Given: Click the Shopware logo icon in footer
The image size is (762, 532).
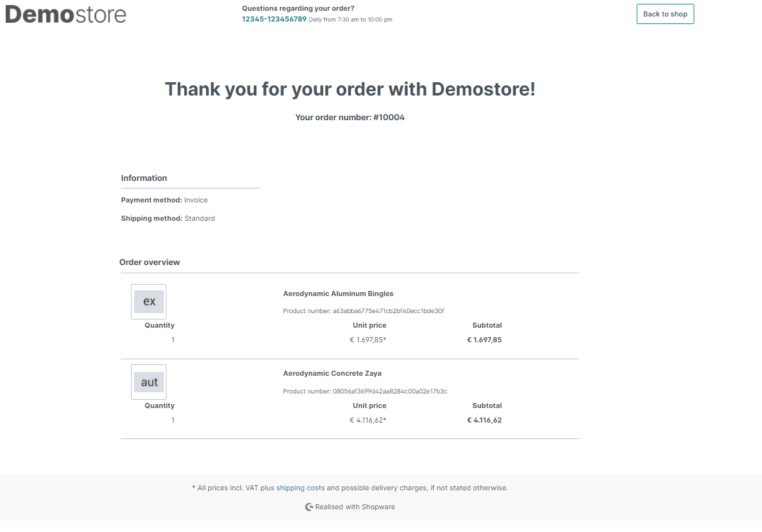Looking at the screenshot, I should pos(309,507).
